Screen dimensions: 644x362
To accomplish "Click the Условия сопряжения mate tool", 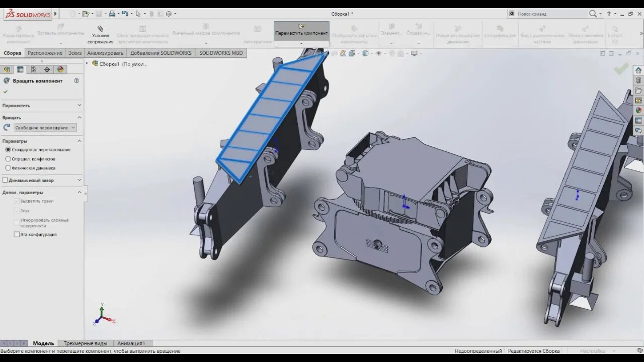I will point(100,35).
